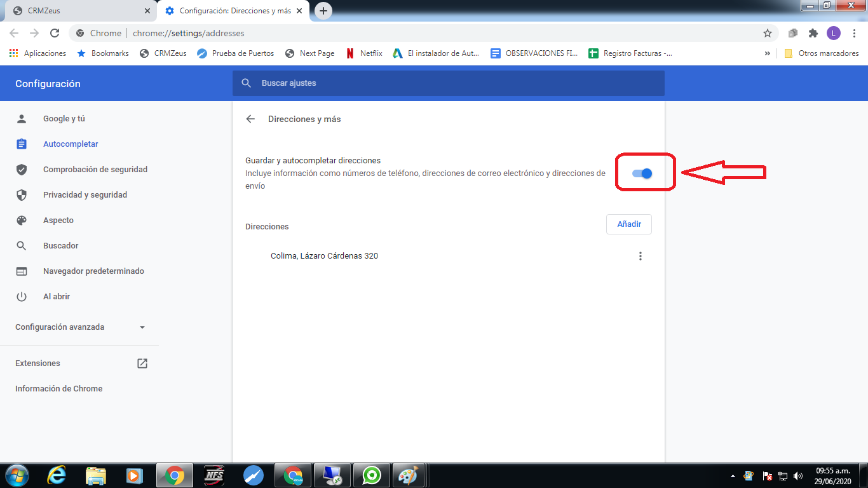Toggle Guardar y autocompletar direcciones switch
Image resolution: width=868 pixels, height=488 pixels.
(642, 173)
